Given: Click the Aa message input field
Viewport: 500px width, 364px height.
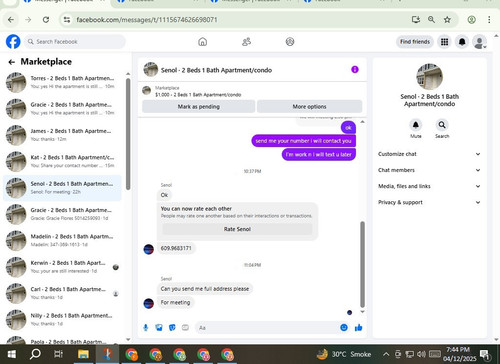Looking at the screenshot, I should click(266, 328).
